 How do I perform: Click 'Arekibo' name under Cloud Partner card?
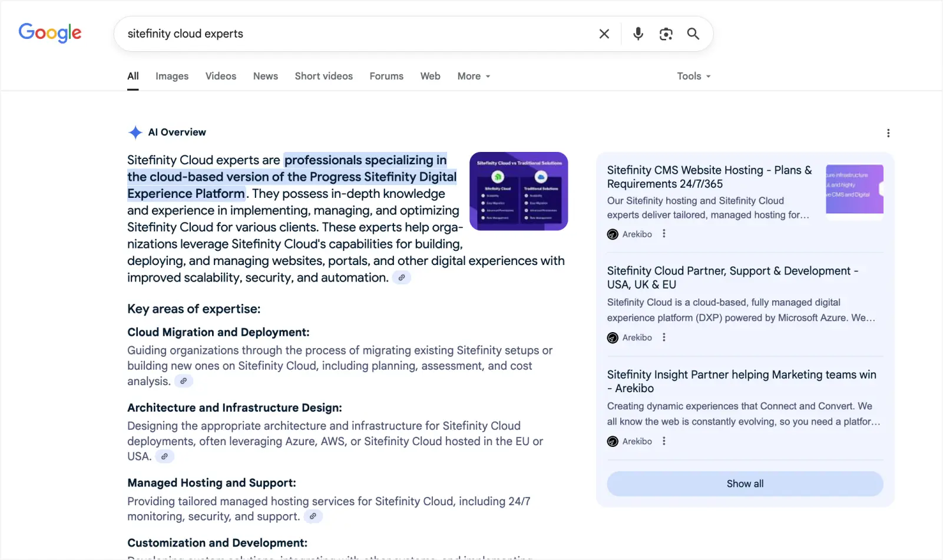[637, 338]
